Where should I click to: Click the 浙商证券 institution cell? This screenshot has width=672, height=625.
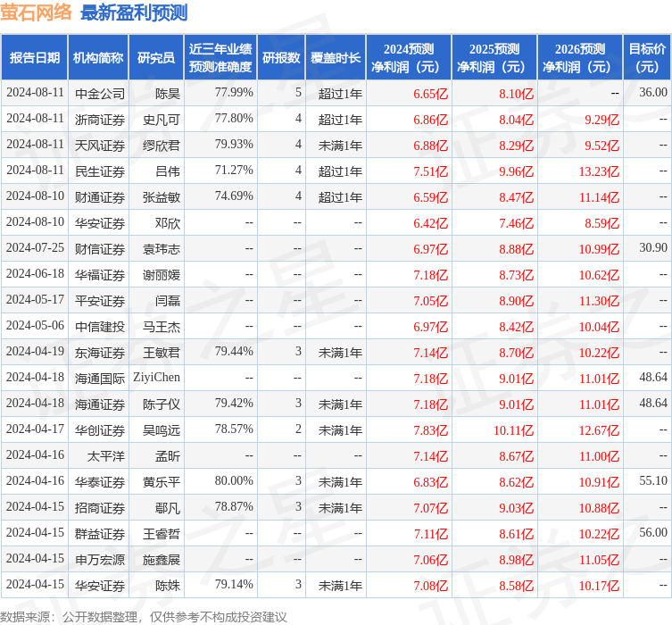(x=100, y=120)
